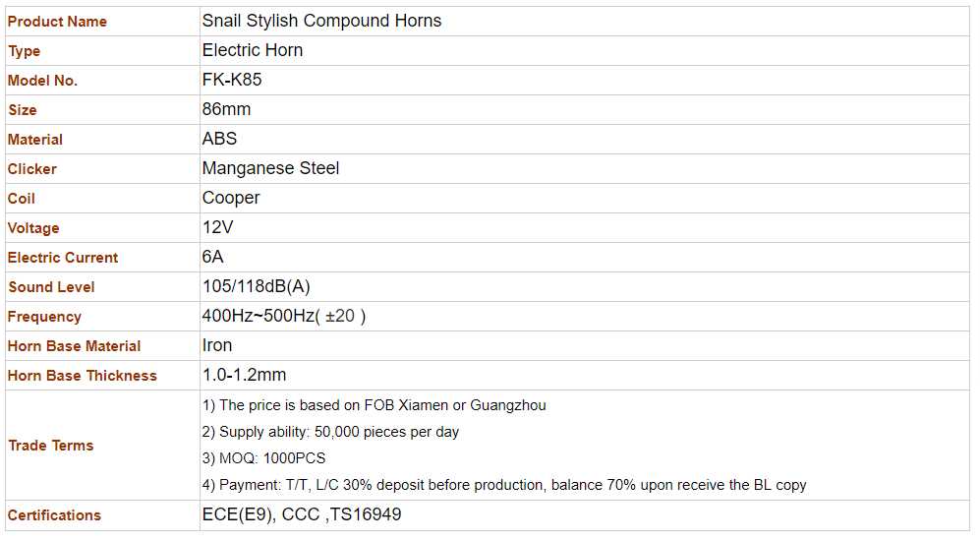Click the 'Iron' horn base material value
Image resolution: width=980 pixels, height=541 pixels.
217,345
